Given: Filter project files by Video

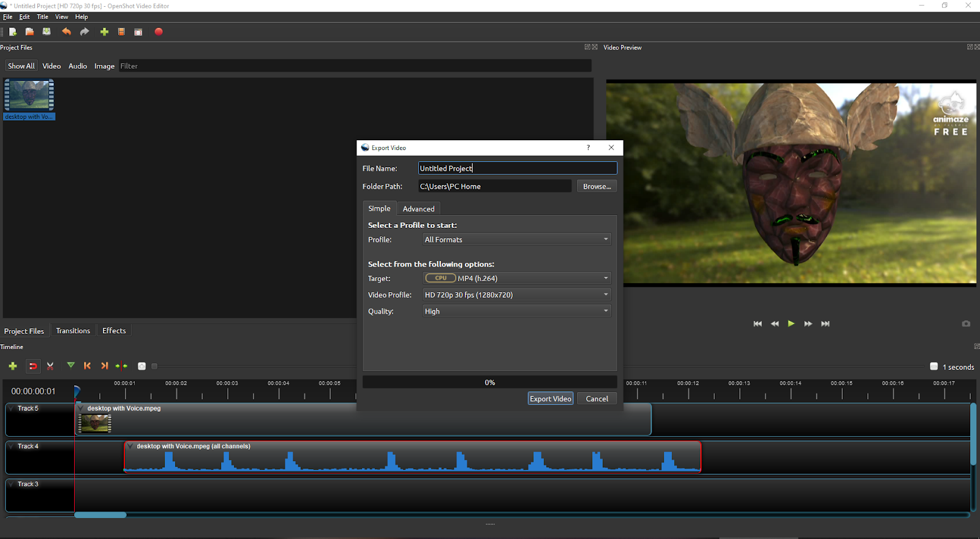Looking at the screenshot, I should point(51,66).
